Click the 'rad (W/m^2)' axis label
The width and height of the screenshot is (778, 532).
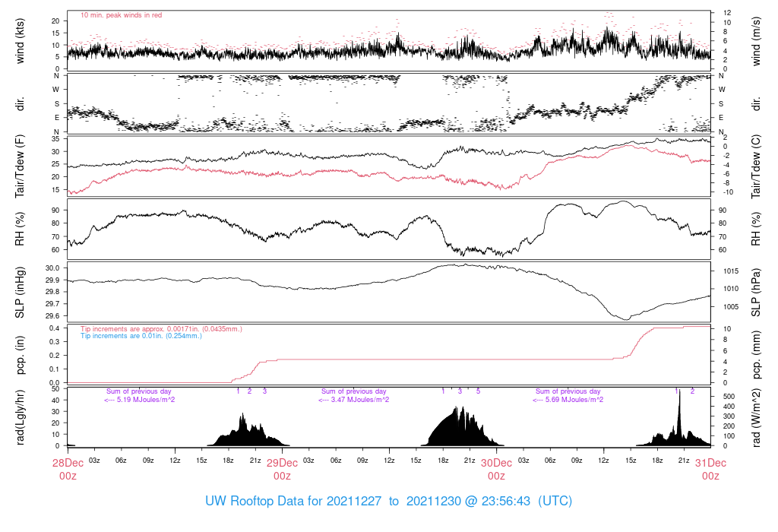point(756,417)
